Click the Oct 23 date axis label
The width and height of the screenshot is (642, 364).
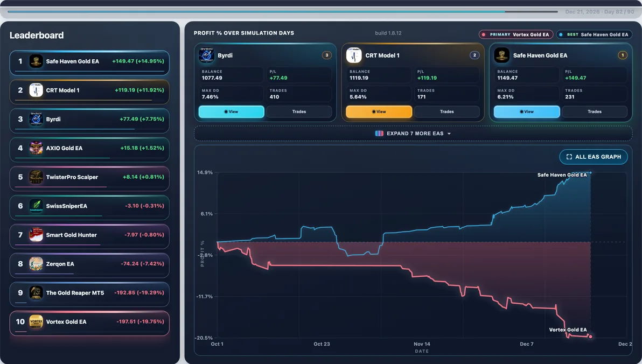pos(322,344)
